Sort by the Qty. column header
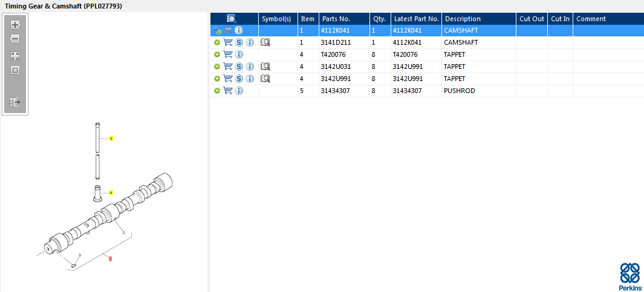Viewport: 644px width, 292px height. pos(380,19)
